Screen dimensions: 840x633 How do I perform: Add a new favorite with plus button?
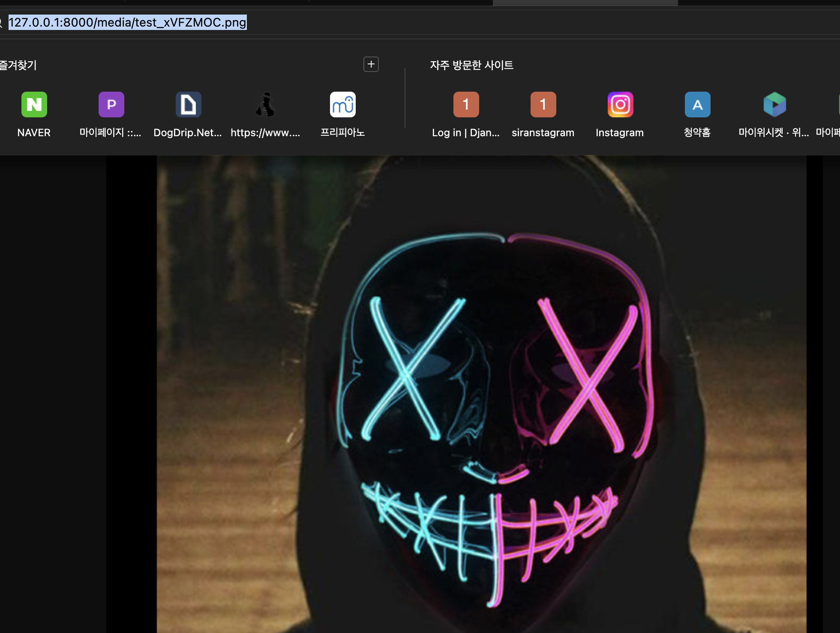(x=371, y=64)
